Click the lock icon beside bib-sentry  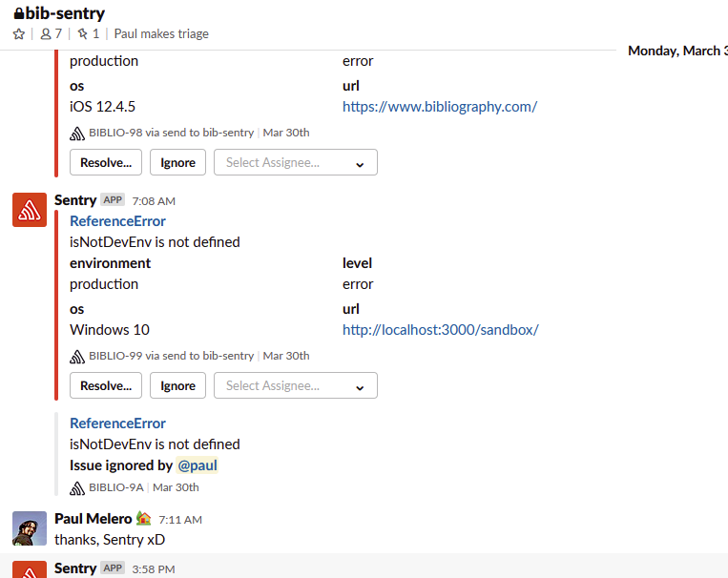pyautogui.click(x=18, y=13)
